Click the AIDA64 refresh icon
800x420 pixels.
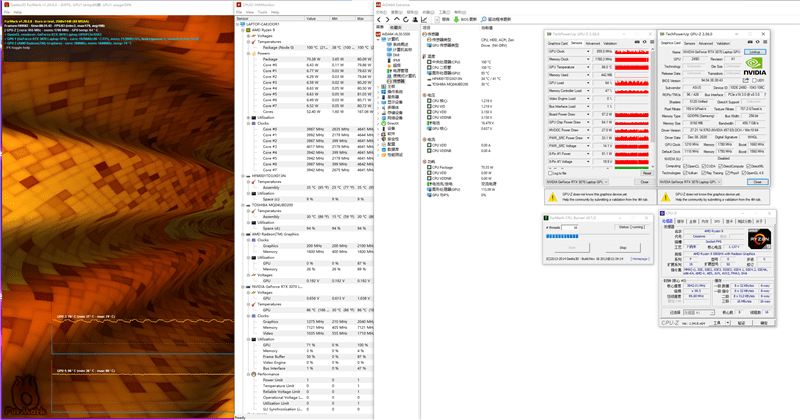(406, 19)
